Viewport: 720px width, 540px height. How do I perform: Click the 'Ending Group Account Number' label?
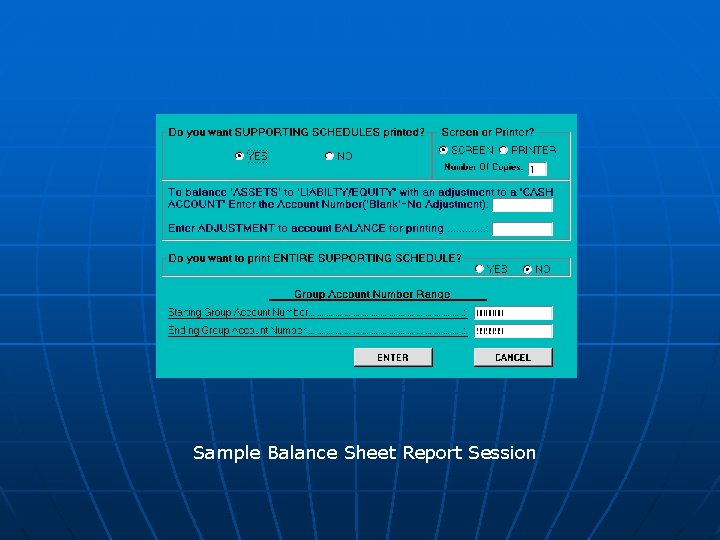pos(236,330)
